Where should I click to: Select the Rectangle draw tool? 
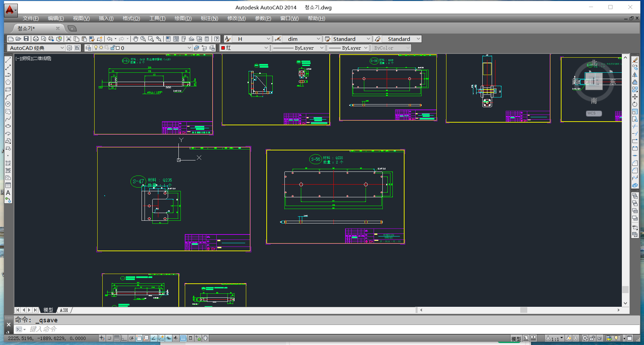click(x=8, y=89)
